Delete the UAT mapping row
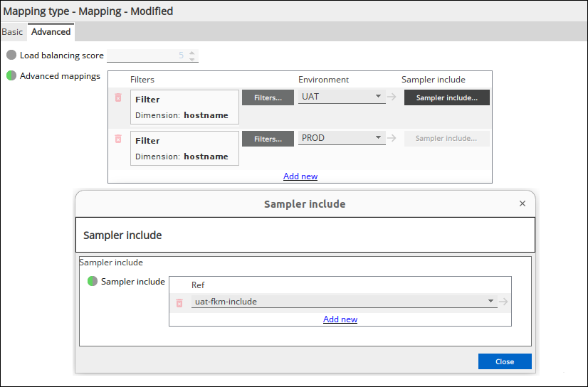 pyautogui.click(x=118, y=97)
